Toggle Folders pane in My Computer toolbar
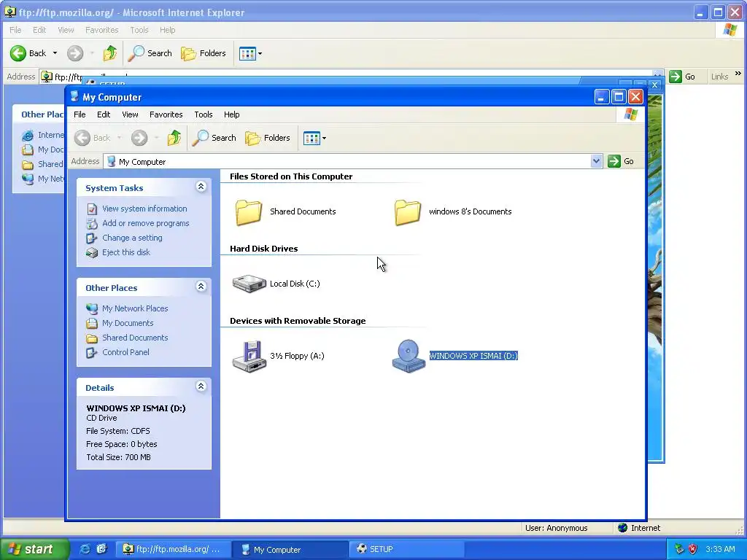The width and height of the screenshot is (747, 560). 267,138
